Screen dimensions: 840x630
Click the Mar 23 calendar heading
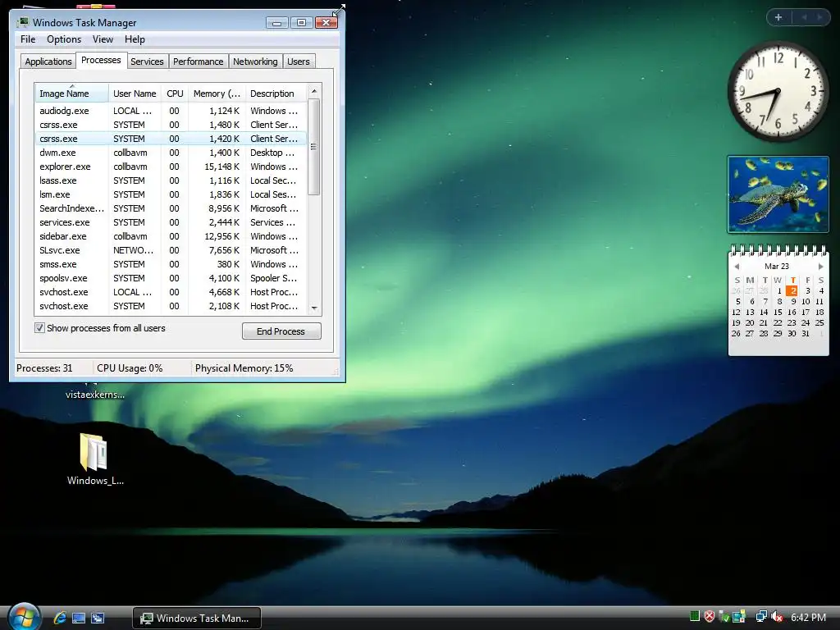tap(777, 267)
